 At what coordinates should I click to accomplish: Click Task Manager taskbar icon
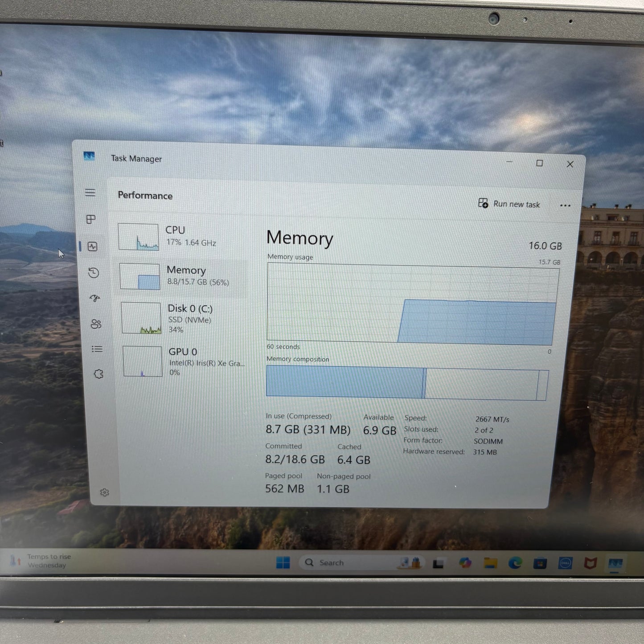pyautogui.click(x=615, y=564)
